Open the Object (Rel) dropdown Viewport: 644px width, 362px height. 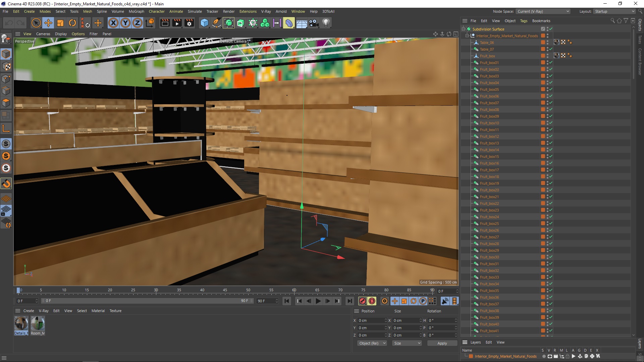pos(372,343)
